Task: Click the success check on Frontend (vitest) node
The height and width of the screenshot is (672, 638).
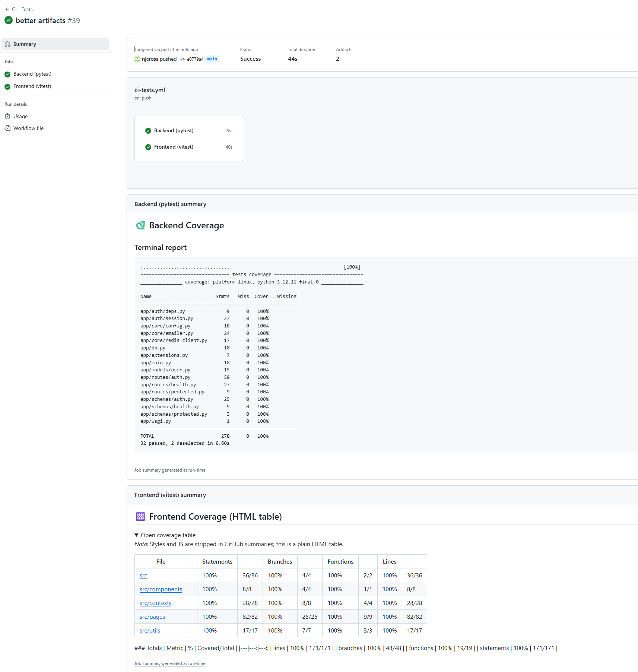Action: pos(148,147)
